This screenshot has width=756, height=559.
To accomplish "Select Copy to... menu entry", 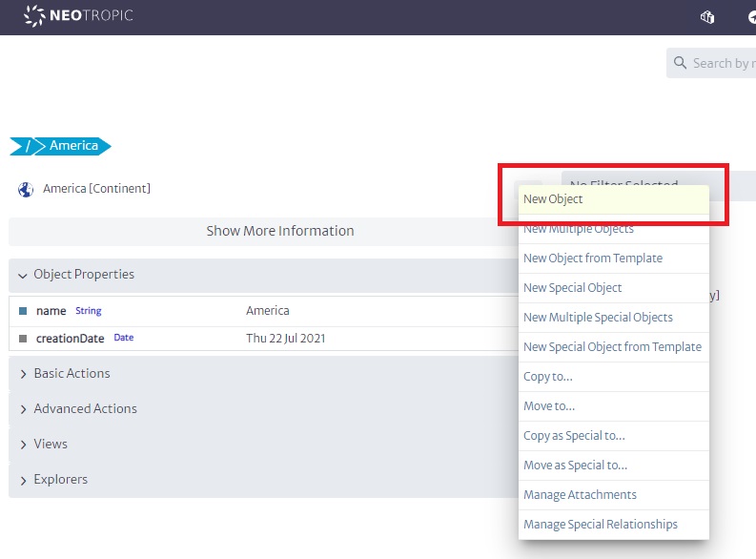I will [548, 377].
